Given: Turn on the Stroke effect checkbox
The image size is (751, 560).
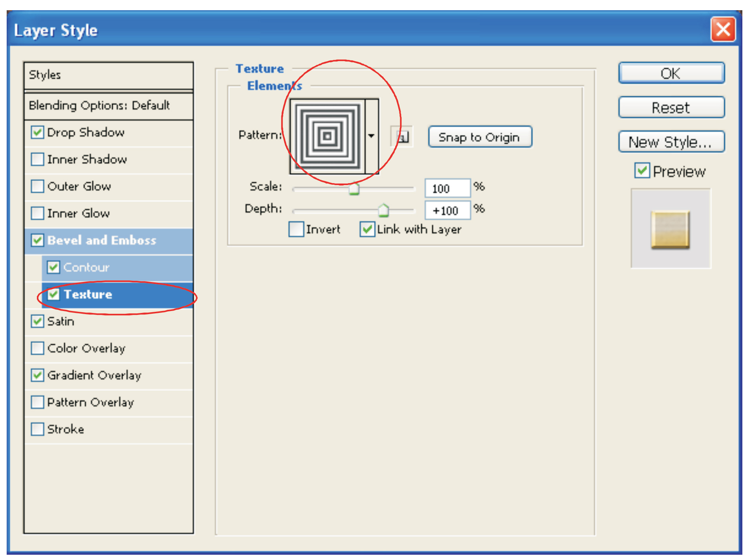Looking at the screenshot, I should click(37, 429).
